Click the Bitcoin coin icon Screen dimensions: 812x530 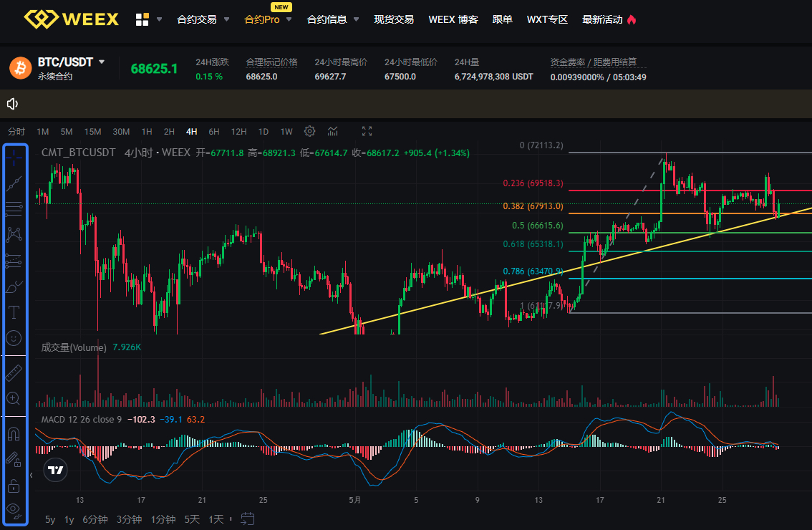[21, 68]
